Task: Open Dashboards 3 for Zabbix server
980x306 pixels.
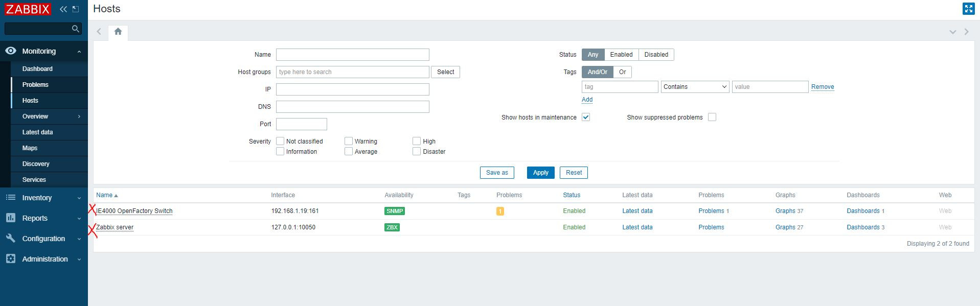Action: point(865,227)
